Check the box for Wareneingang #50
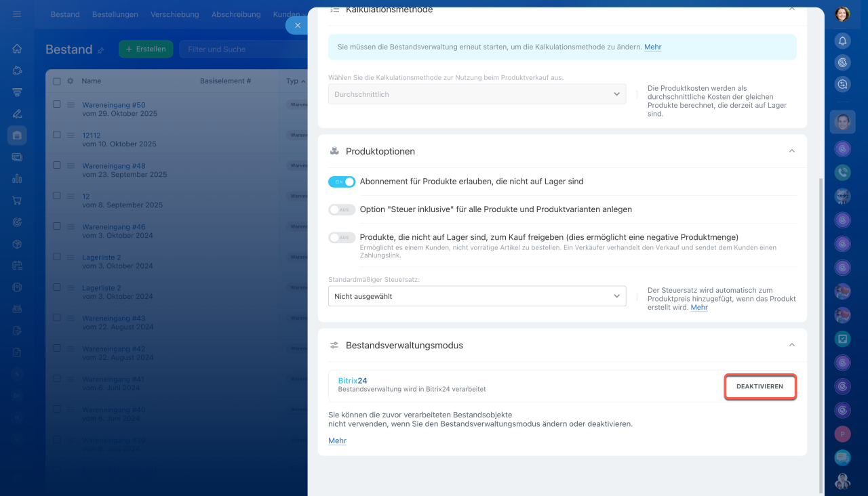The height and width of the screenshot is (496, 868). (57, 105)
